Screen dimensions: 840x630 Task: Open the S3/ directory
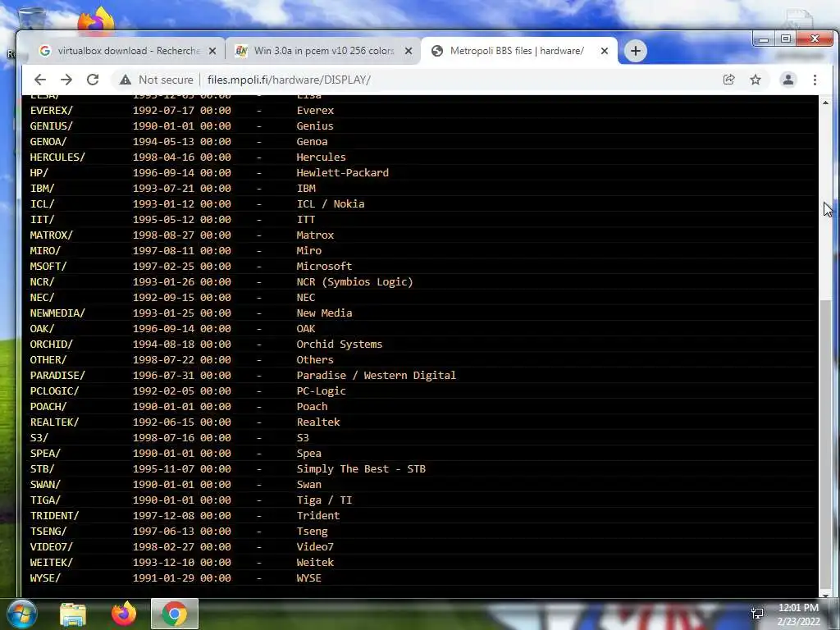click(x=39, y=438)
